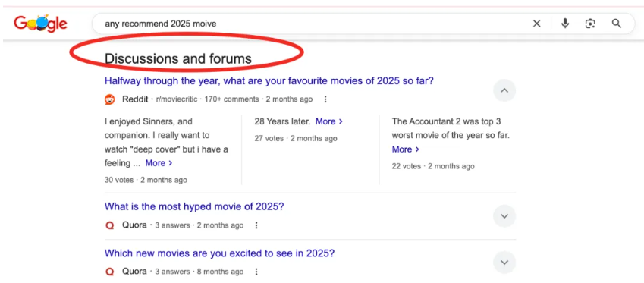The width and height of the screenshot is (644, 283).
Task: Click '30 votes · 2 months ago' text
Action: click(x=146, y=180)
